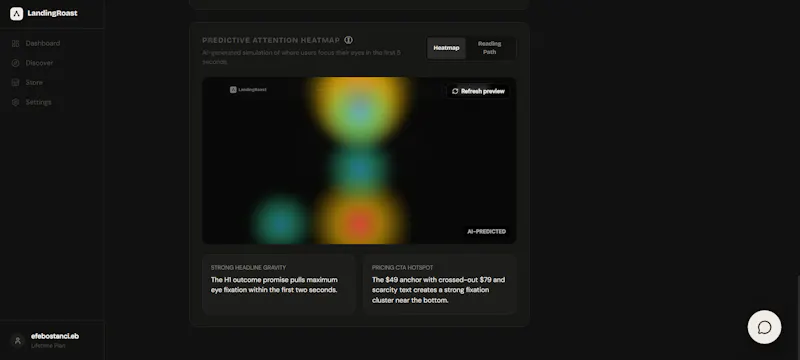Click the efebostanci.eb account name
Screen dimensions: 800x360
click(x=55, y=336)
